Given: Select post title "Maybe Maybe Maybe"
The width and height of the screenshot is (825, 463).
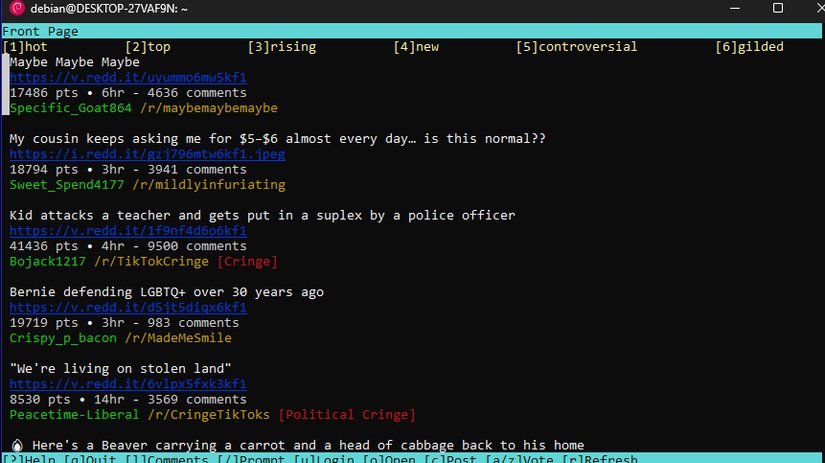Looking at the screenshot, I should pyautogui.click(x=75, y=62).
